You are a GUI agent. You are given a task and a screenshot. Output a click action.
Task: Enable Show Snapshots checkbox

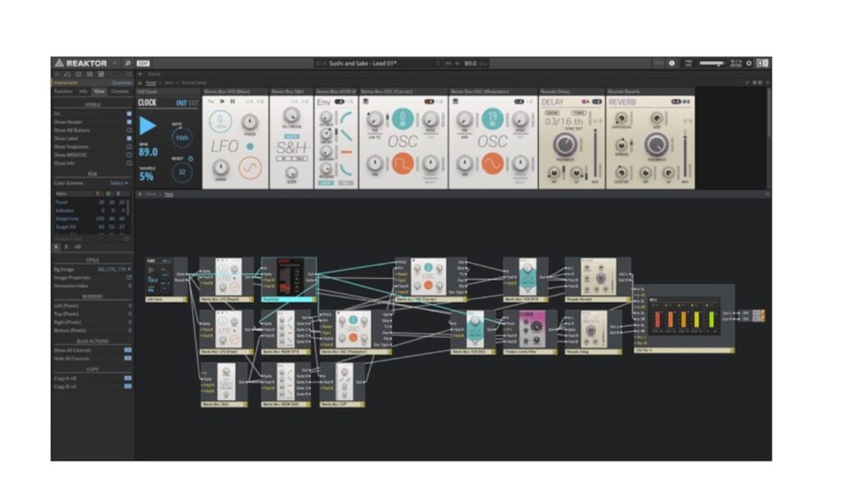(129, 146)
